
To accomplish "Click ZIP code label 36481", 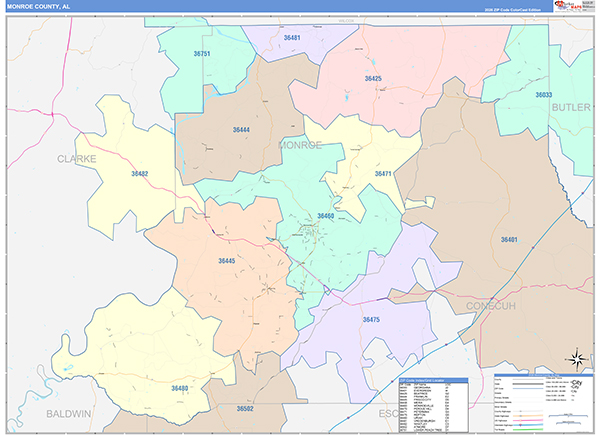I will (292, 38).
